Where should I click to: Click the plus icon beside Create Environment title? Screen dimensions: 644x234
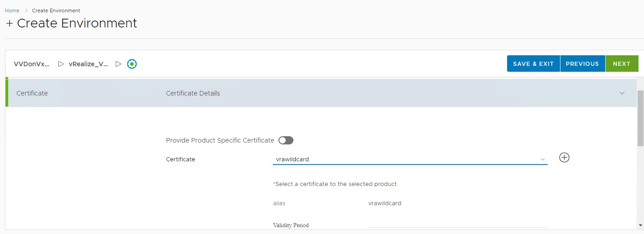point(10,24)
